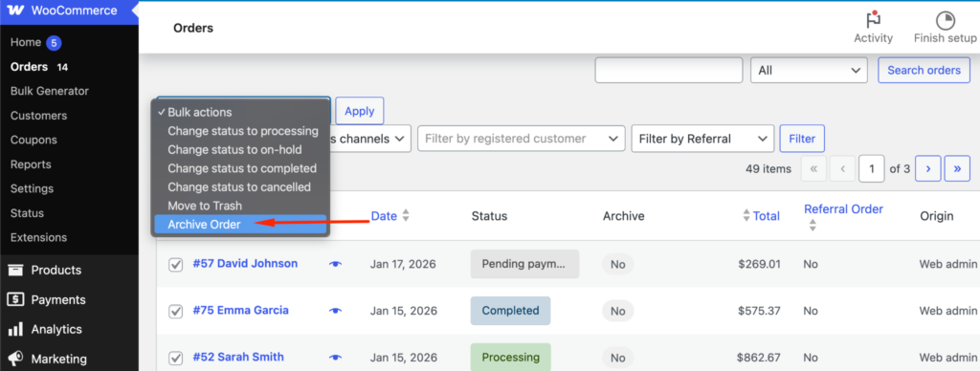This screenshot has width=980, height=371.
Task: Jump to the last page double arrow
Action: 957,168
